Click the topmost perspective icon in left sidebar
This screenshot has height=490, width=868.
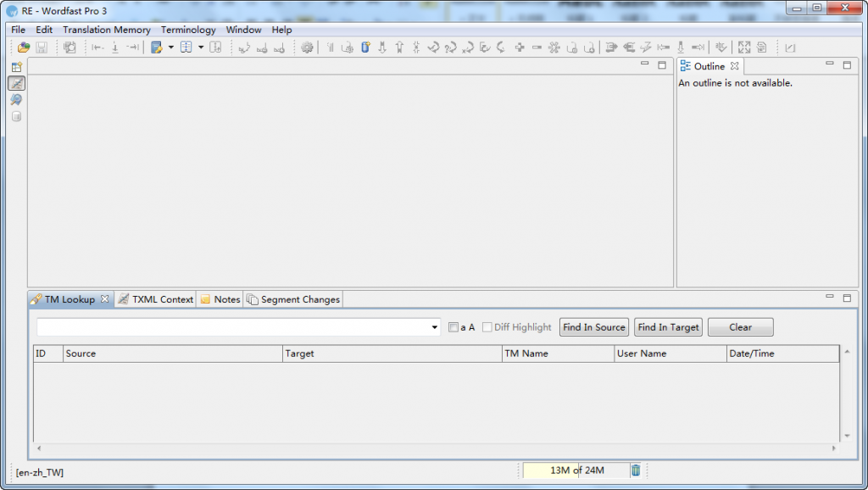click(17, 67)
